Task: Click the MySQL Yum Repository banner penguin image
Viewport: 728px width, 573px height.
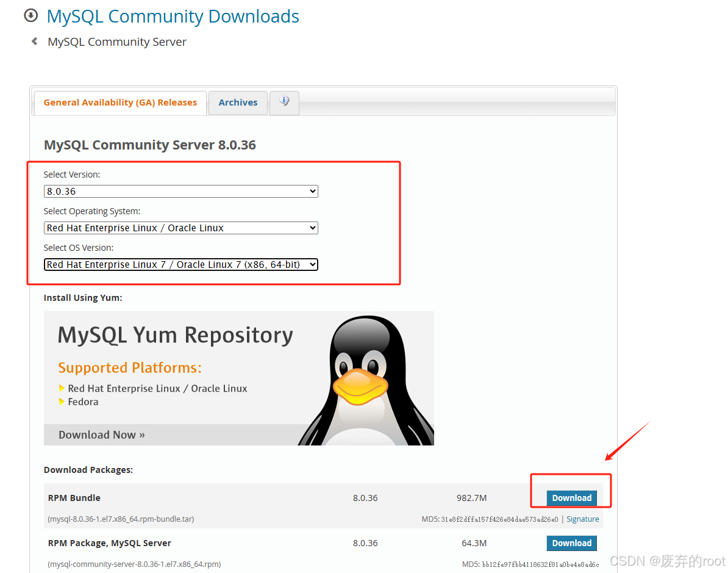Action: click(x=365, y=380)
